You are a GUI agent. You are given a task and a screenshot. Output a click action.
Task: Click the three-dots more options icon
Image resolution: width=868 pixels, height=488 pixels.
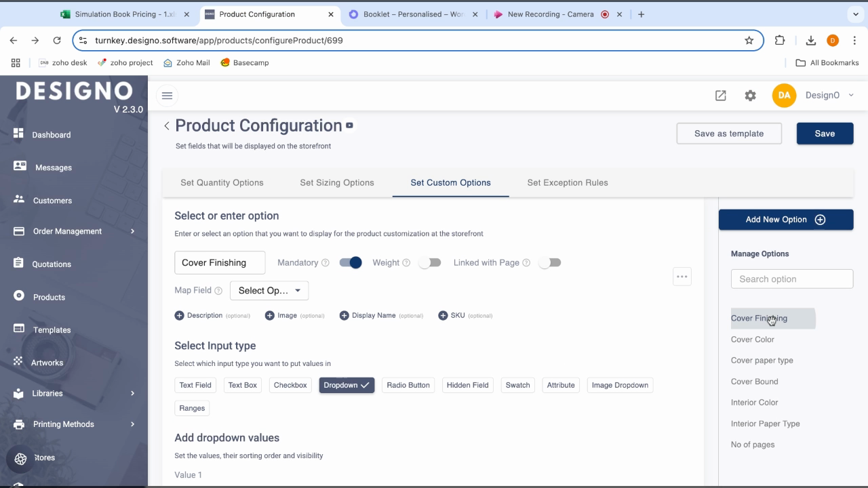pos(682,277)
